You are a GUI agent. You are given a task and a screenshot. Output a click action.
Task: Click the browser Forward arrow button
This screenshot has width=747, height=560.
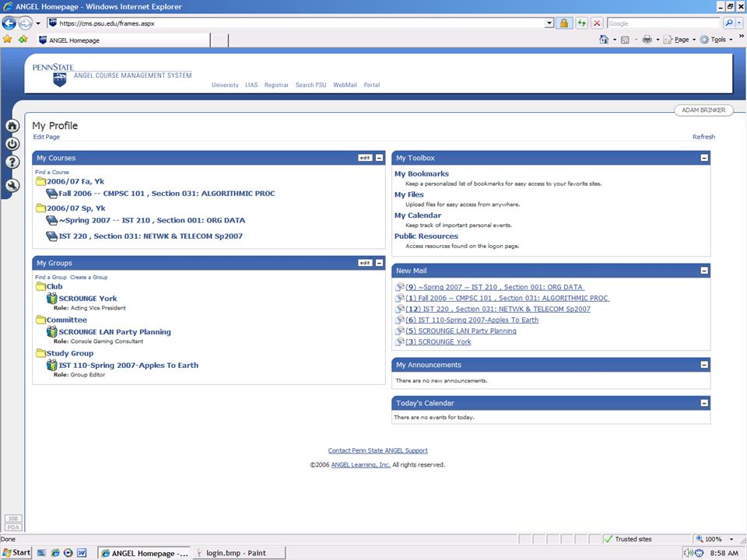point(25,23)
